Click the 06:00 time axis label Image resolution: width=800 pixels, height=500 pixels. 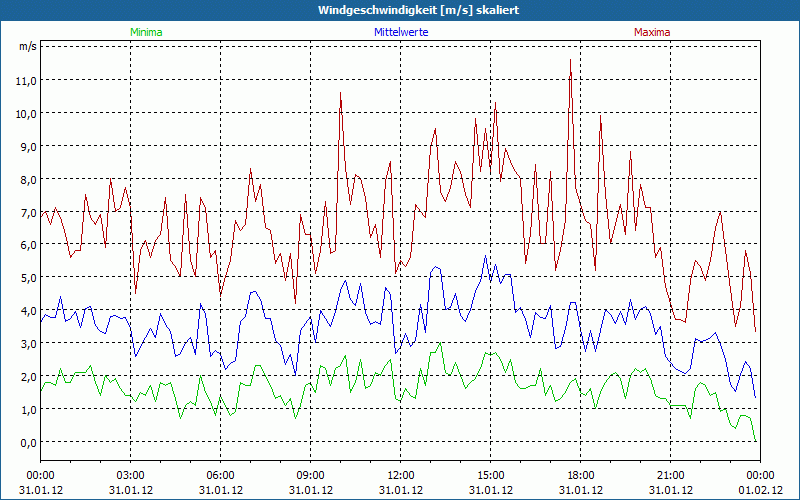tap(220, 476)
